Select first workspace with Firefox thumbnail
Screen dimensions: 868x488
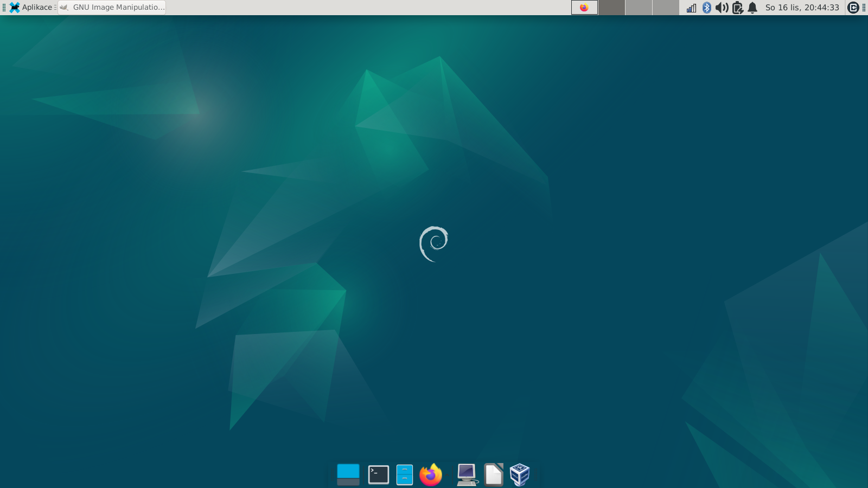point(584,7)
